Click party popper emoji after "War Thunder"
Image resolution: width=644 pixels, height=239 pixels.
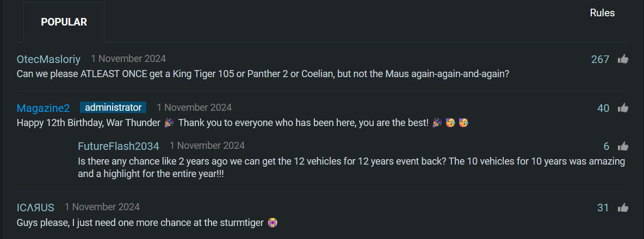(x=169, y=123)
